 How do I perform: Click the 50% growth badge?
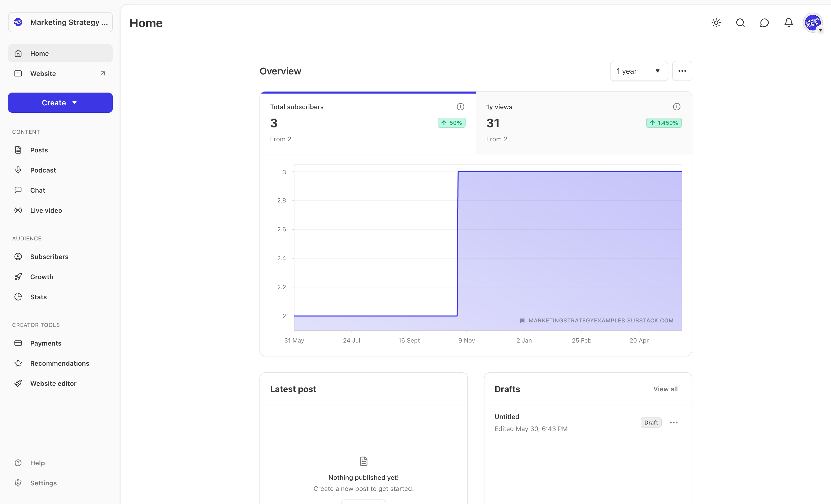pyautogui.click(x=451, y=123)
